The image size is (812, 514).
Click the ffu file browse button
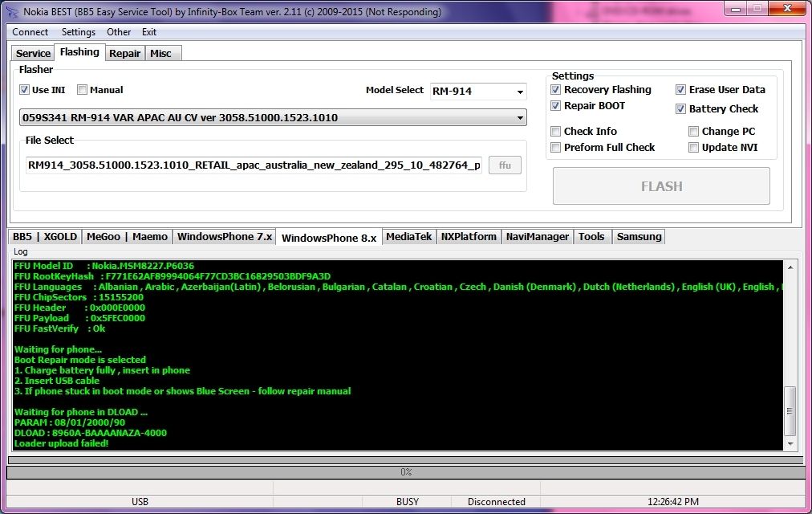pyautogui.click(x=505, y=165)
